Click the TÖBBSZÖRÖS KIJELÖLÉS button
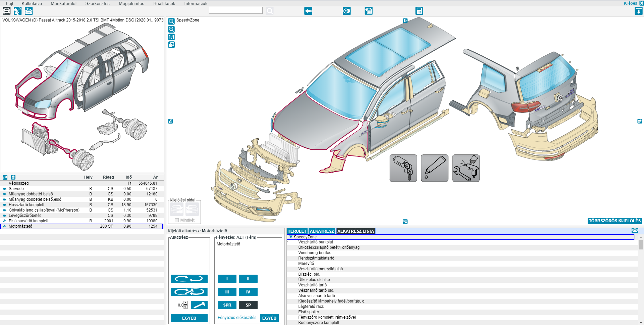This screenshot has height=325, width=644. point(614,221)
